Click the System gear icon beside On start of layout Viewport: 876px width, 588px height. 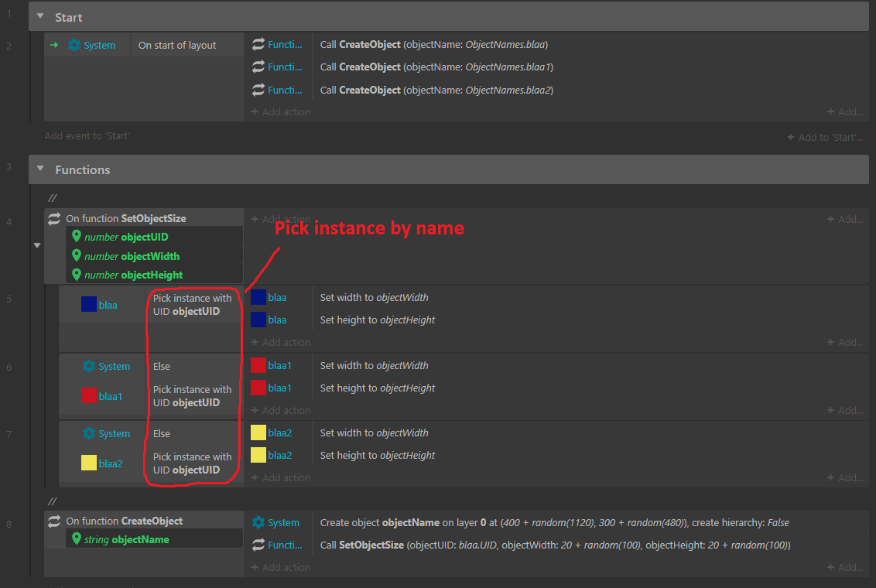(x=74, y=45)
